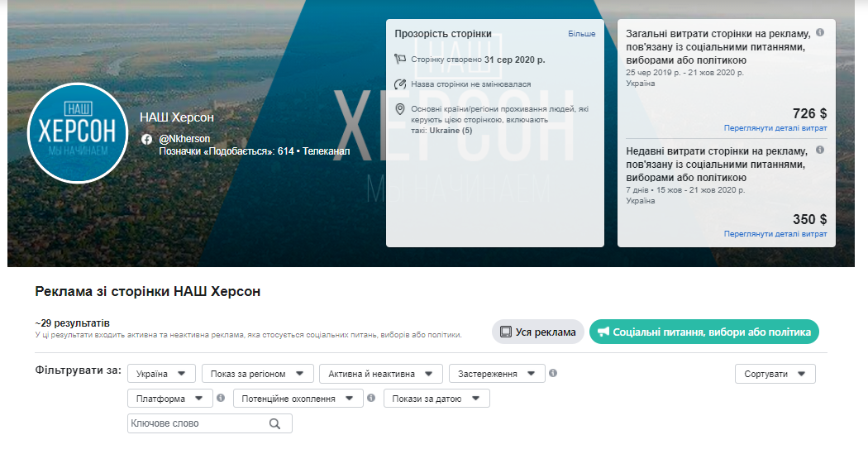Open the Покази за датою dropdown
This screenshot has height=454, width=868.
(x=436, y=398)
